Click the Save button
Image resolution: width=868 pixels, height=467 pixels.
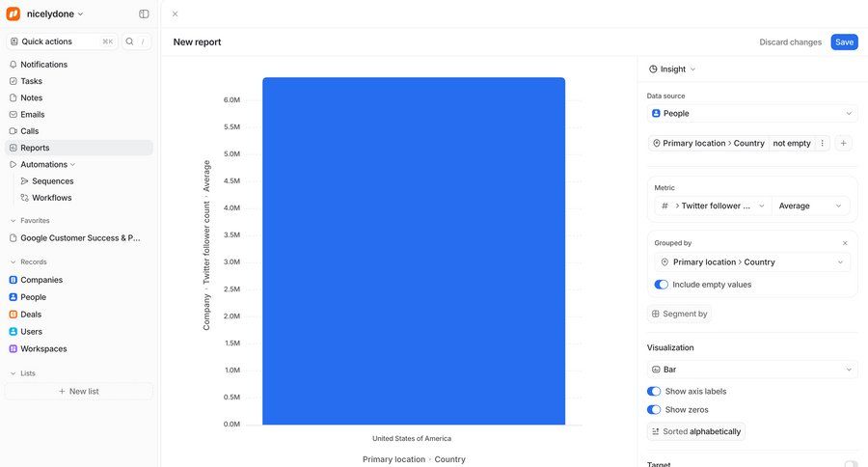coord(844,42)
